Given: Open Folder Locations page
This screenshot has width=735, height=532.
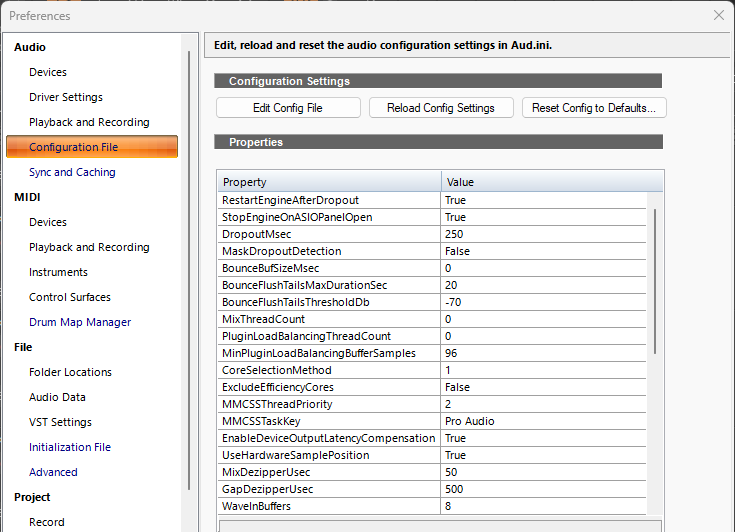Looking at the screenshot, I should pyautogui.click(x=70, y=372).
